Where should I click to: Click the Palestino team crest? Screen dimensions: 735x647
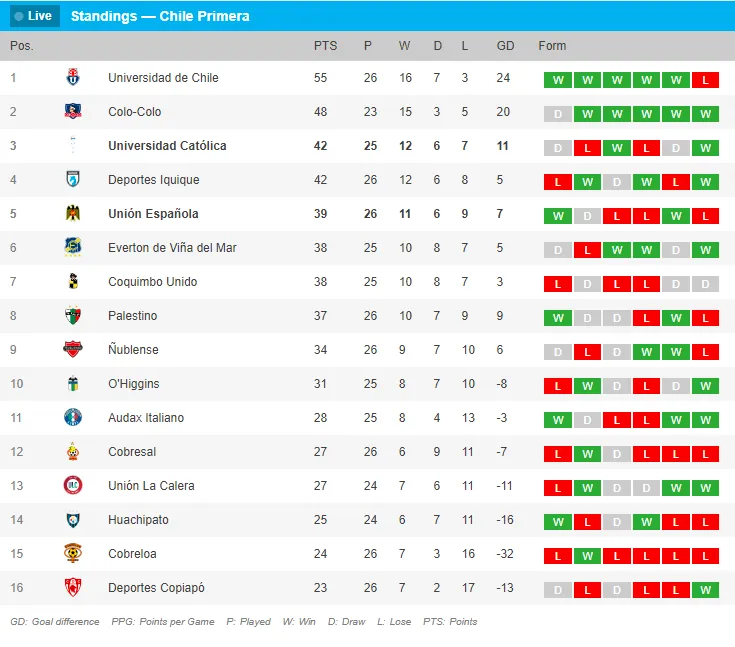click(73, 316)
